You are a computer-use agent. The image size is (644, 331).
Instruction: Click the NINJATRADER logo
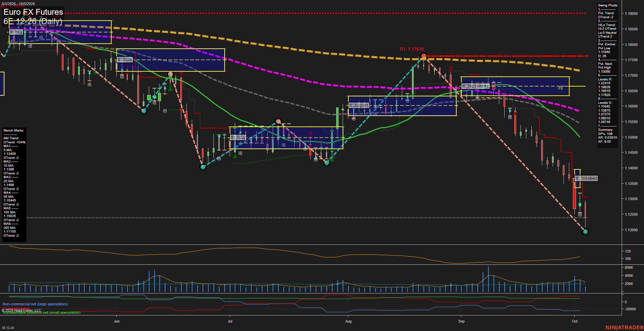624,328
